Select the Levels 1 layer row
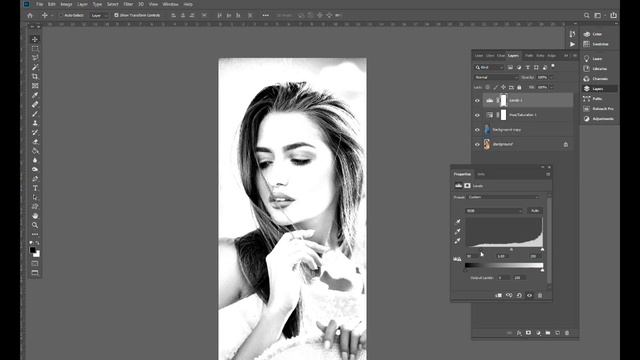 tap(527, 100)
